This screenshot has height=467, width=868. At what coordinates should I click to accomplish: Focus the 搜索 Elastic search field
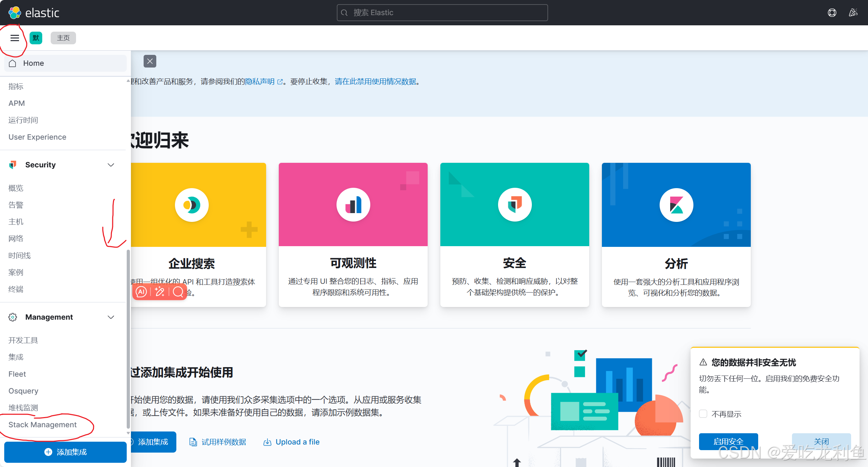(x=442, y=13)
